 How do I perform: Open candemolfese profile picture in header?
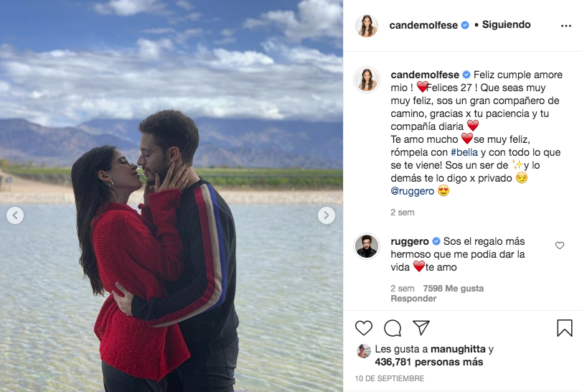[x=367, y=26]
